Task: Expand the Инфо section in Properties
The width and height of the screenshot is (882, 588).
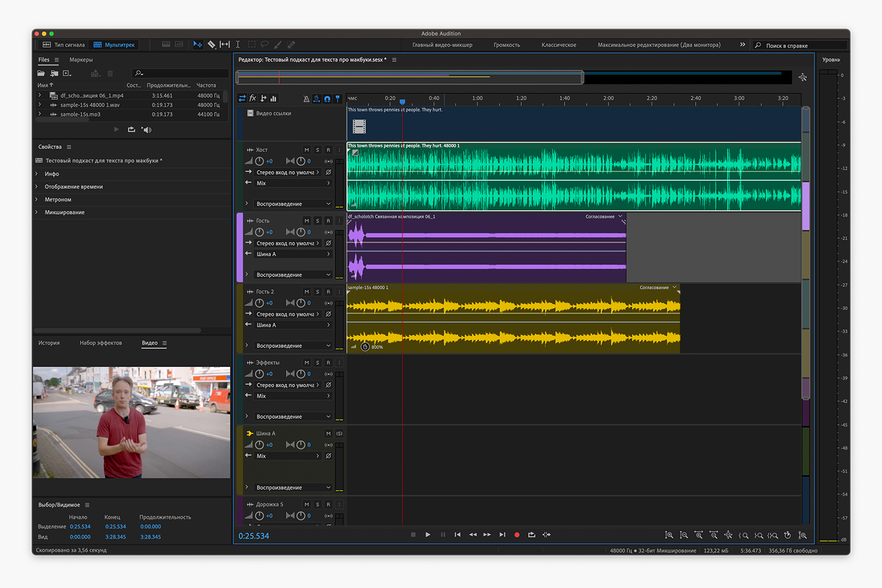Action: pos(37,174)
